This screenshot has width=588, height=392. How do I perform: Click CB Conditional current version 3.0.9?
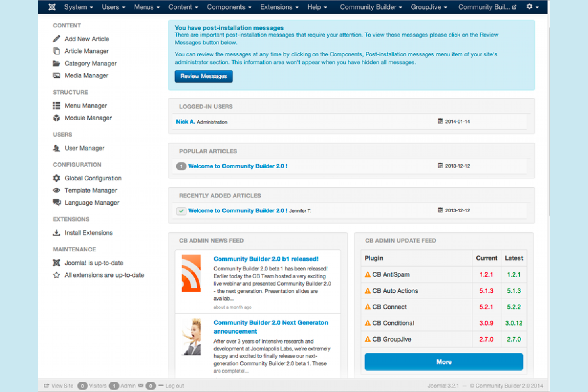tap(486, 323)
